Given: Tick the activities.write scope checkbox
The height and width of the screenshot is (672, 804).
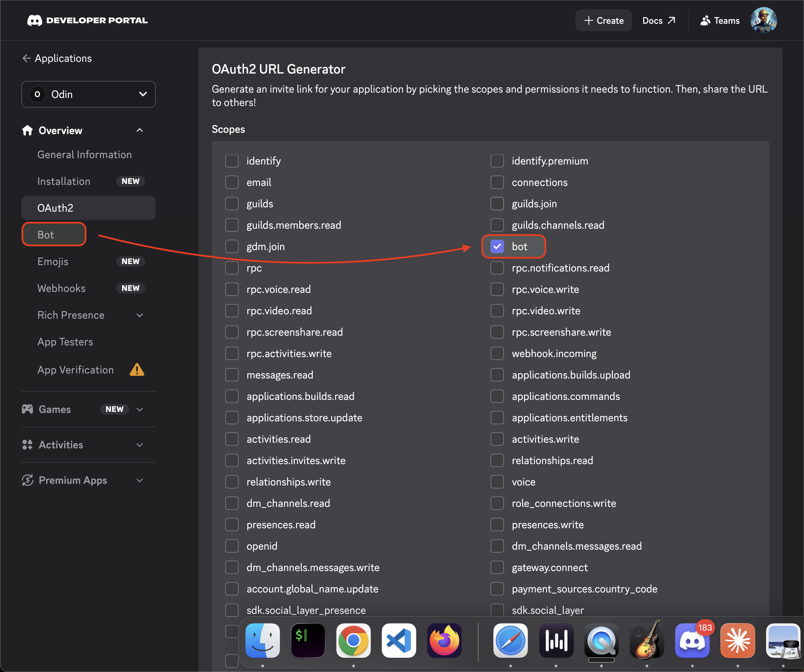Looking at the screenshot, I should point(497,439).
